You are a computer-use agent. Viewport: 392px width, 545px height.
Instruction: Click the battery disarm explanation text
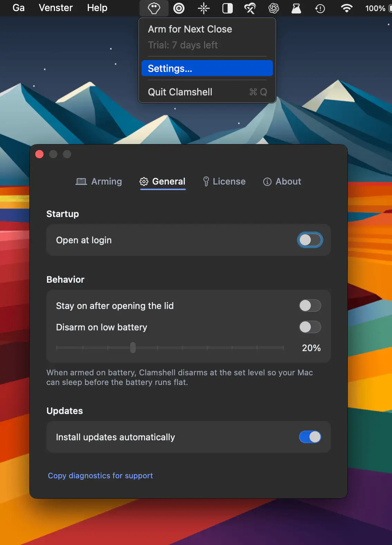click(180, 377)
